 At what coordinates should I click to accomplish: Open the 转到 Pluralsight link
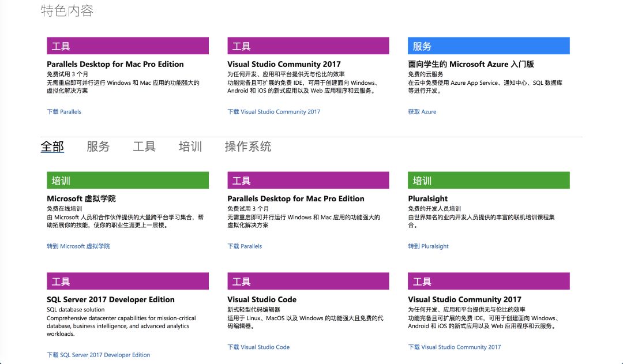[428, 246]
